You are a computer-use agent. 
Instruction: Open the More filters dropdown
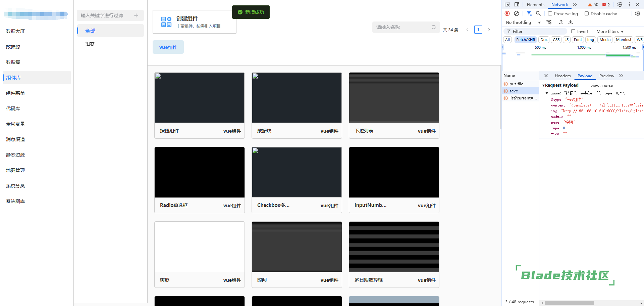(610, 31)
